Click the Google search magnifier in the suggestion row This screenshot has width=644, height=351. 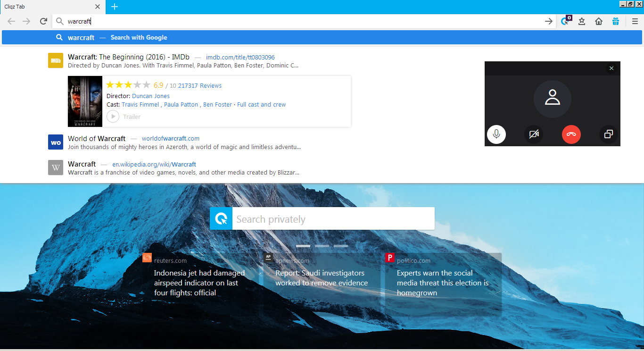point(59,37)
